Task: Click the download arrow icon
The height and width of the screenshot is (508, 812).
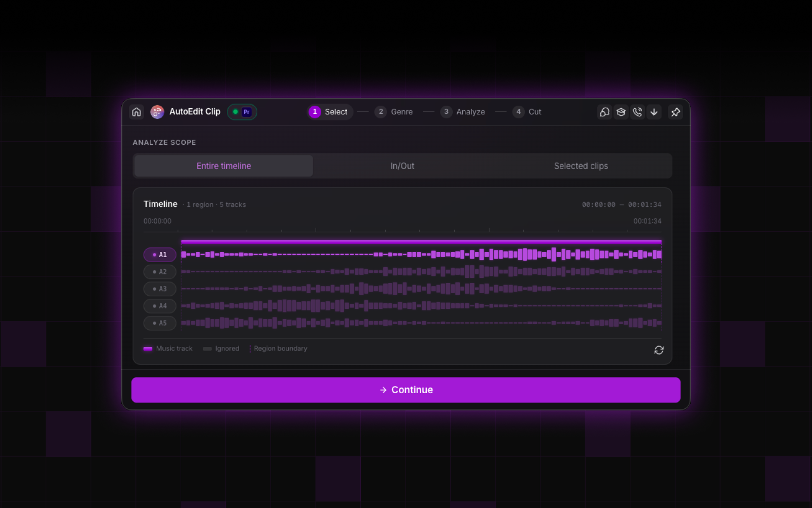Action: click(x=654, y=112)
